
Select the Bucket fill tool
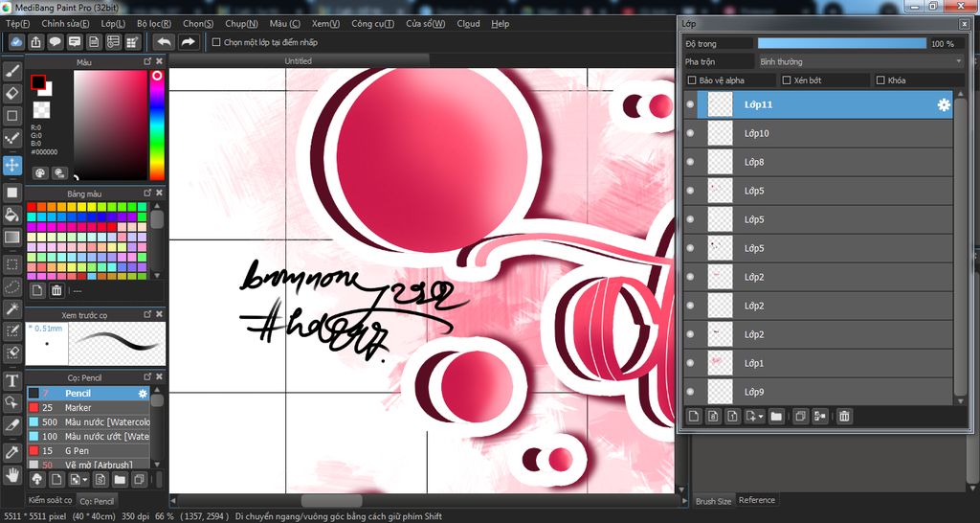pos(11,216)
